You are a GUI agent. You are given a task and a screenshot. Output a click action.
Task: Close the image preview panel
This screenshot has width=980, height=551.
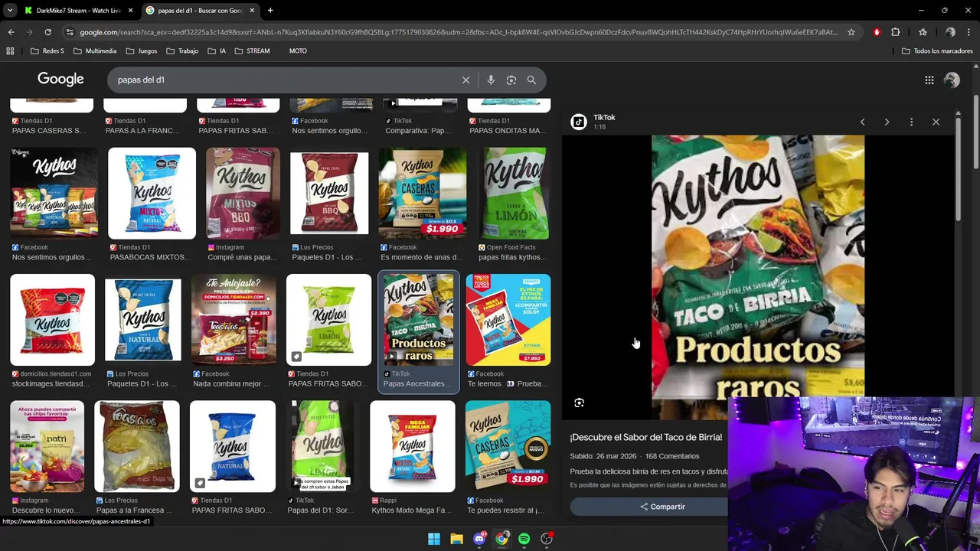pos(936,122)
